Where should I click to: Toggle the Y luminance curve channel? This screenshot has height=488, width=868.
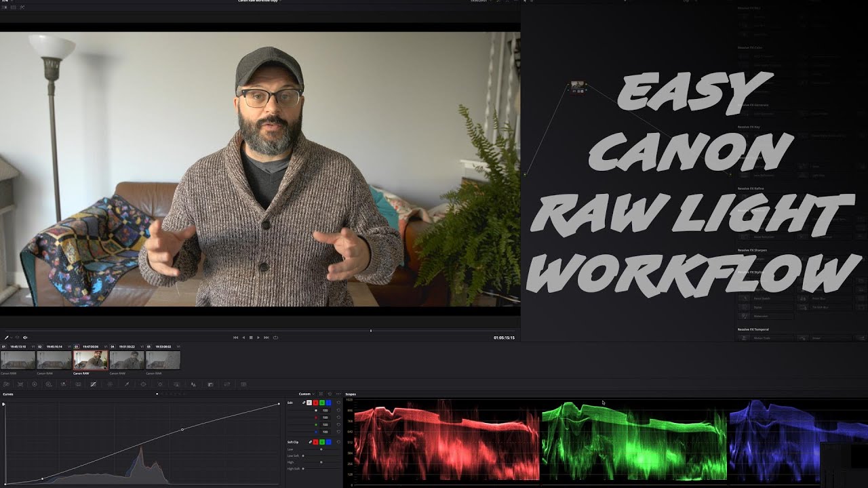coord(309,403)
